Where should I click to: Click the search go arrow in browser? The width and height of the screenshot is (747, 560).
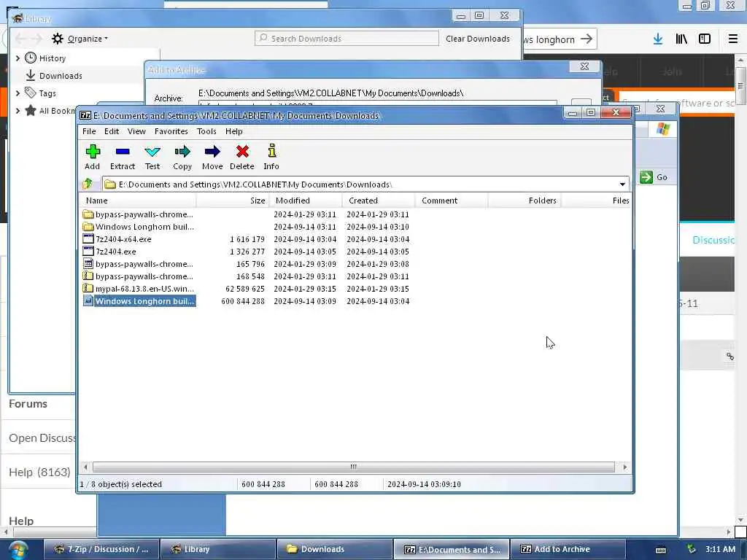[x=587, y=39]
